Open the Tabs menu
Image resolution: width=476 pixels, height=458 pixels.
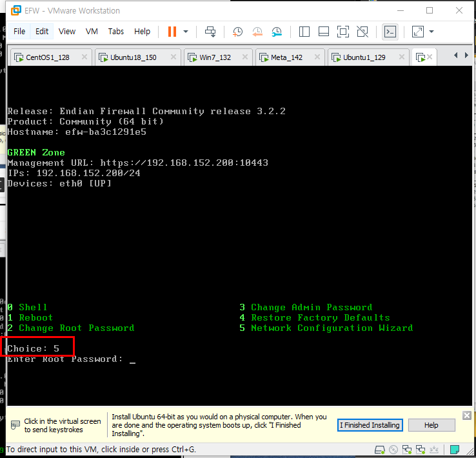click(116, 31)
